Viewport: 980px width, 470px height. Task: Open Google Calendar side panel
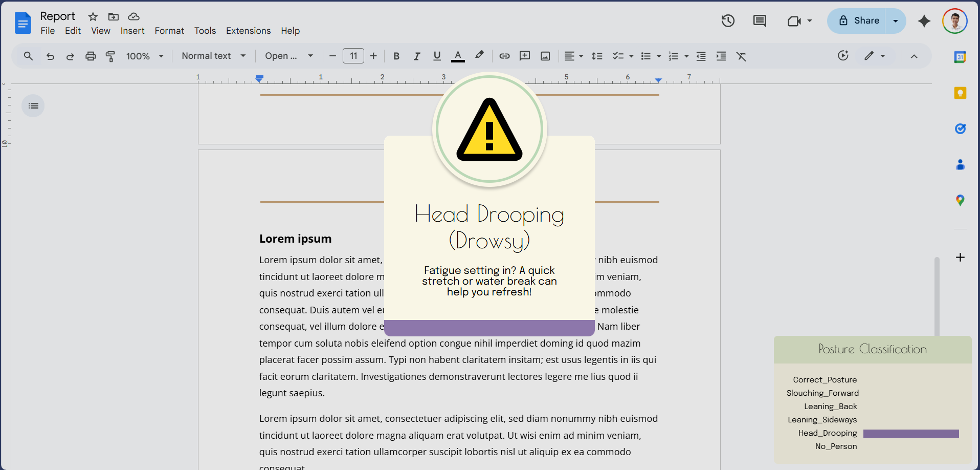960,57
